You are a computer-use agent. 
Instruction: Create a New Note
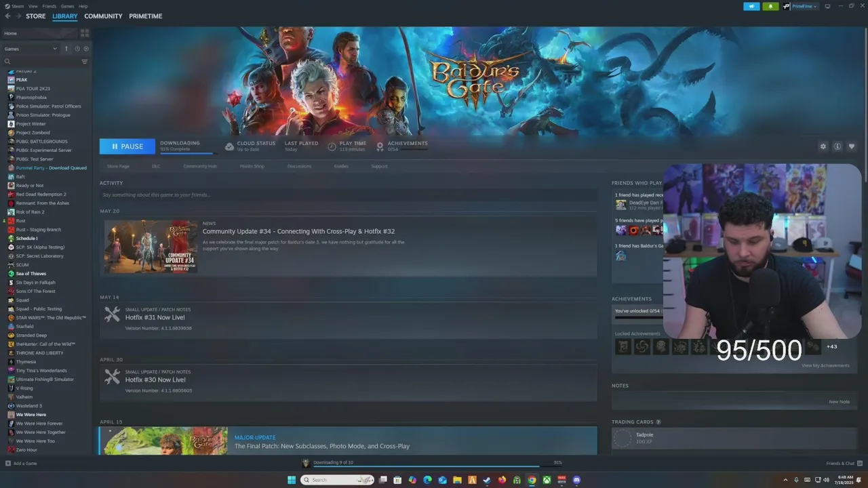[839, 401]
